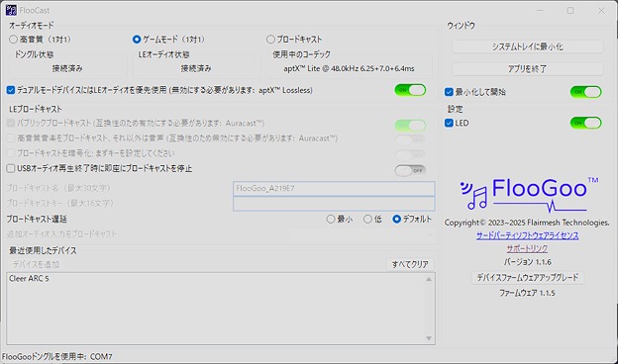
Task: Close the FlooCast window
Action: 601,10
